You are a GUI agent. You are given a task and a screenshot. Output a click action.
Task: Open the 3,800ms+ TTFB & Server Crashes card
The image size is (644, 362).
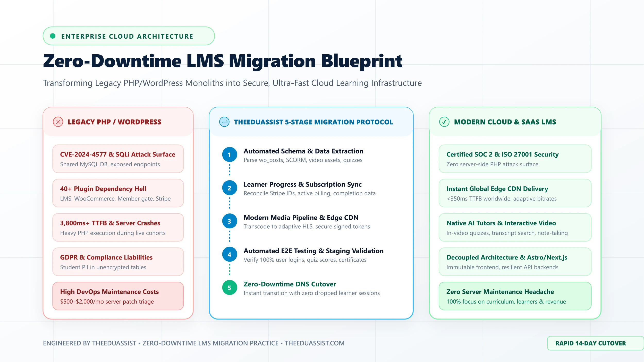pyautogui.click(x=118, y=227)
